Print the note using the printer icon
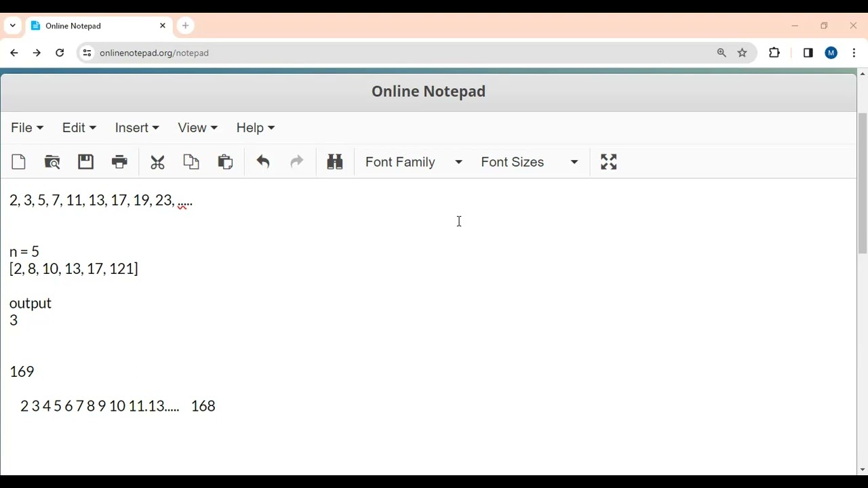Image resolution: width=868 pixels, height=488 pixels. 119,162
